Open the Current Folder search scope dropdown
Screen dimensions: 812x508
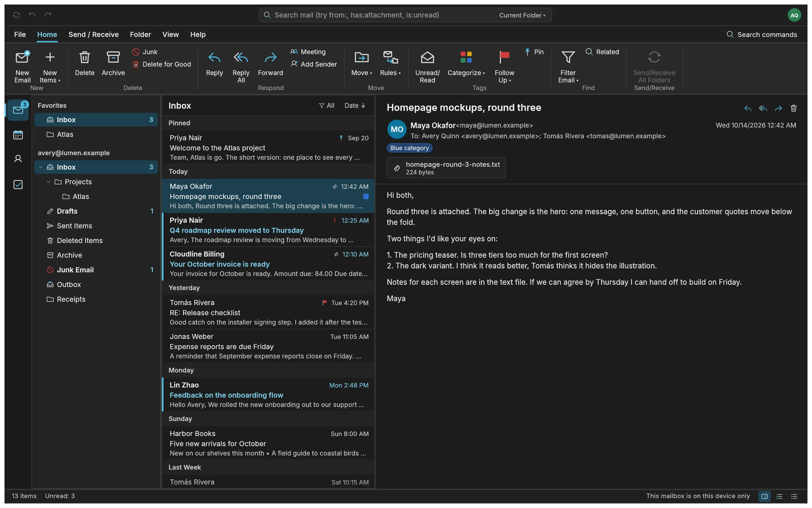tap(522, 15)
